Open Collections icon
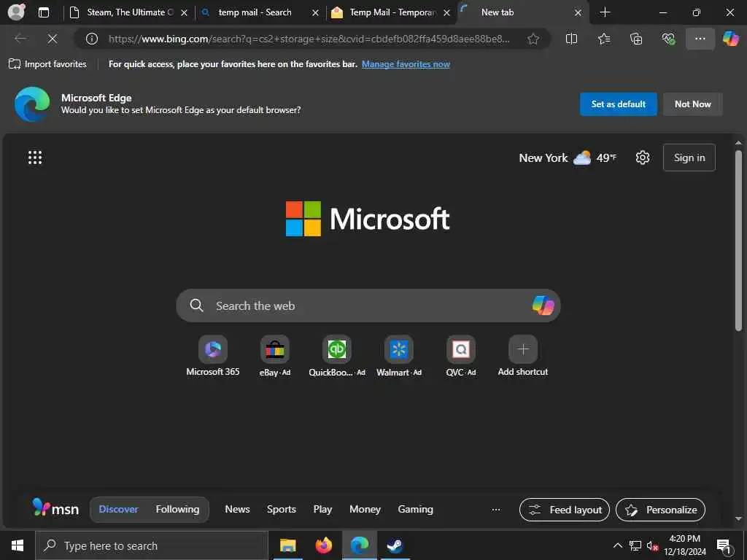This screenshot has width=747, height=560. coord(636,39)
